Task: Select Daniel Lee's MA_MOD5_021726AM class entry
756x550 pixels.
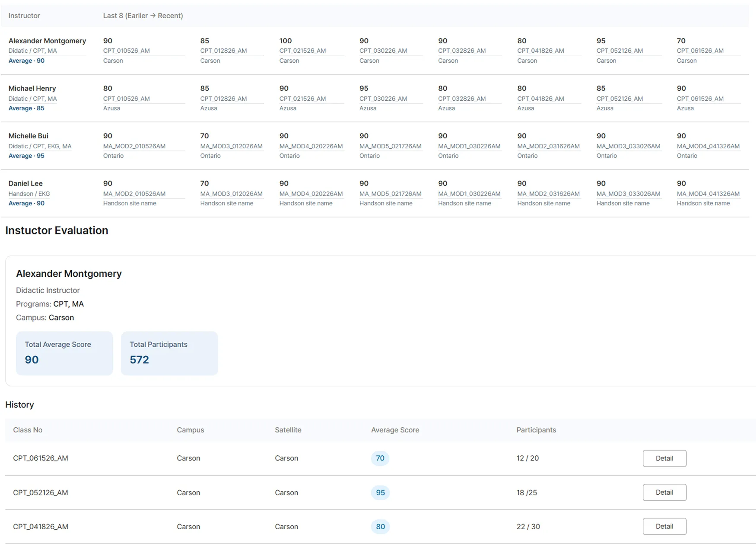Action: click(x=390, y=194)
